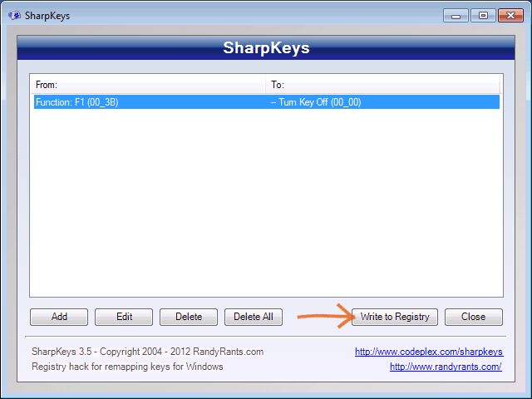Screen dimensions: 532x399
Task: Open the codeplex.com/sharpkeys link
Action: 428,352
